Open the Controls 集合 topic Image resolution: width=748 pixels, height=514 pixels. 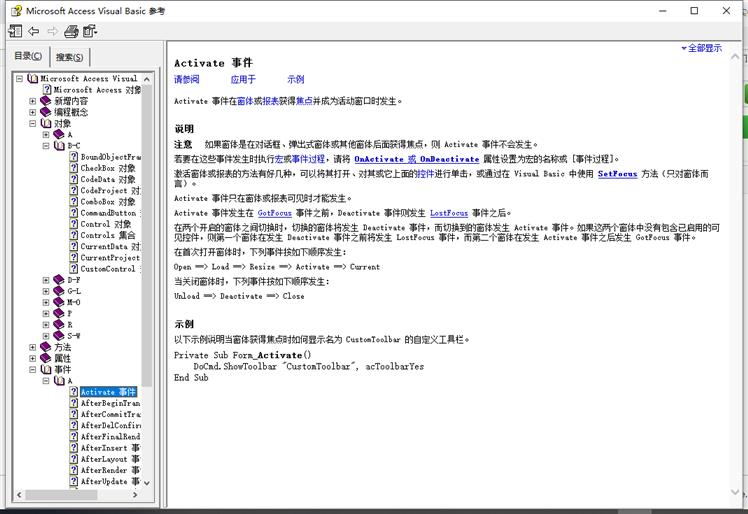tap(108, 235)
